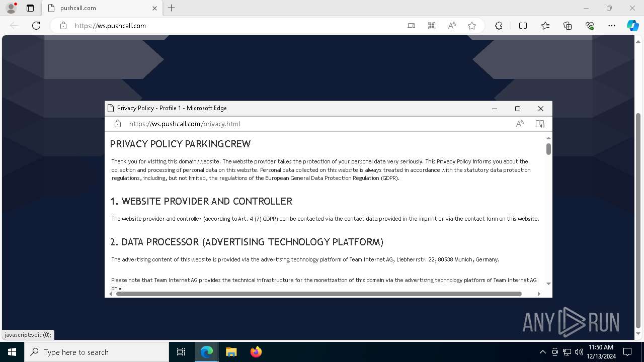Open the network icon in system tray
This screenshot has width=644, height=362.
[x=567, y=352]
